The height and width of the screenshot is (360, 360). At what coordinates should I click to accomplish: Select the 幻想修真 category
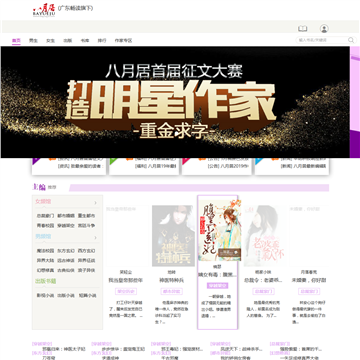pos(45,270)
